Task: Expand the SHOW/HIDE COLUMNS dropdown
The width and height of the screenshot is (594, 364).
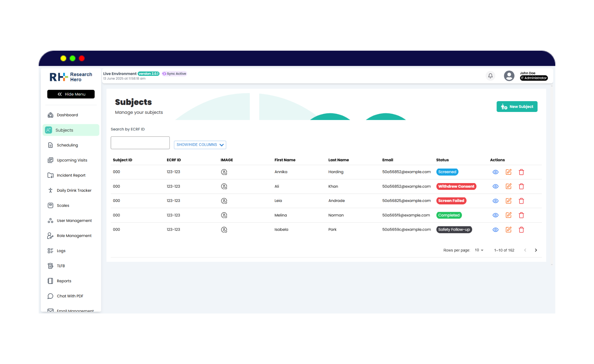Action: pyautogui.click(x=200, y=145)
